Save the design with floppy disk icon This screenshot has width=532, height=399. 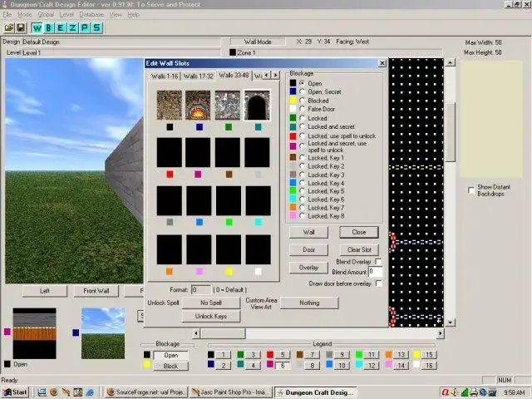[x=21, y=27]
